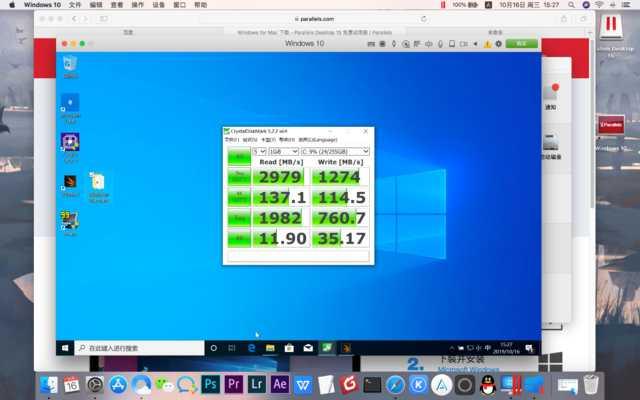640x400 pixels.
Task: Click the 11.90 read result
Action: 281,238
